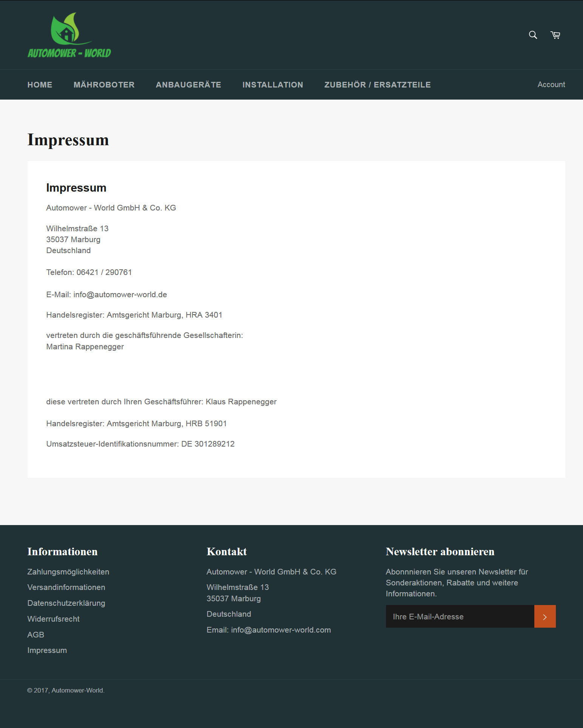Click Automower - World GmbH & Co. KG in Impressum
This screenshot has width=583, height=728.
click(x=111, y=208)
